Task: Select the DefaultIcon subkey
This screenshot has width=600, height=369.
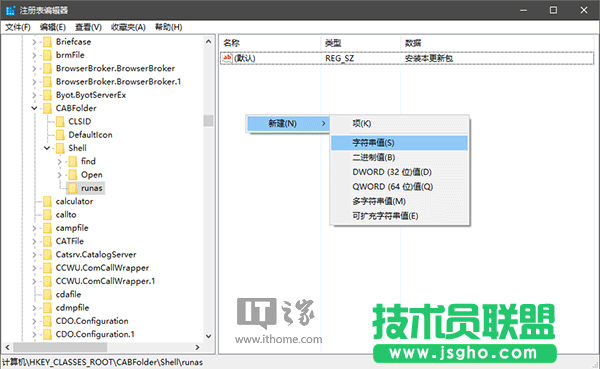Action: click(x=90, y=135)
